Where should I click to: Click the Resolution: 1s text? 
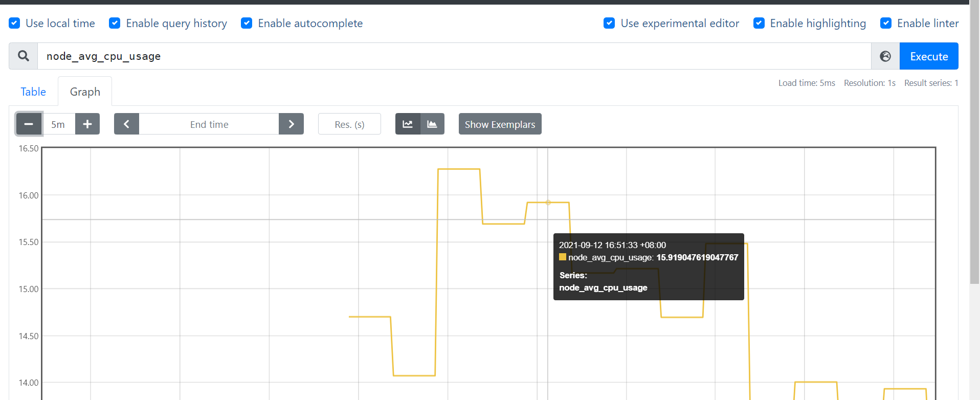point(870,83)
